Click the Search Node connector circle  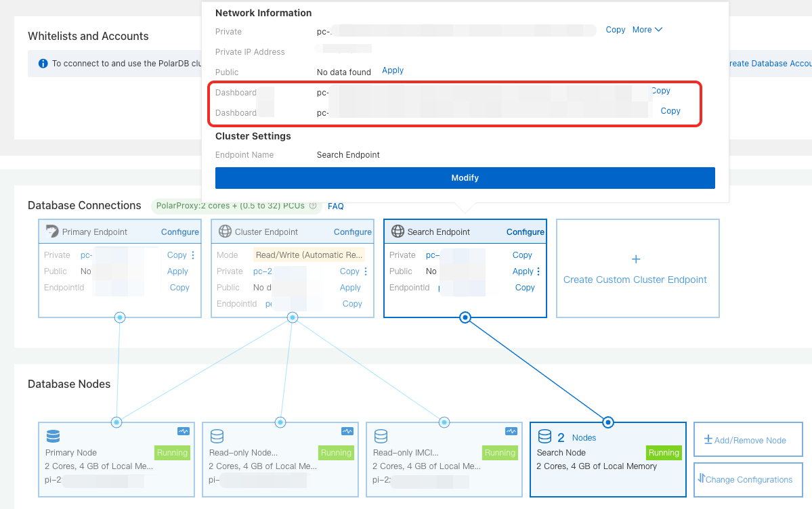[608, 422]
